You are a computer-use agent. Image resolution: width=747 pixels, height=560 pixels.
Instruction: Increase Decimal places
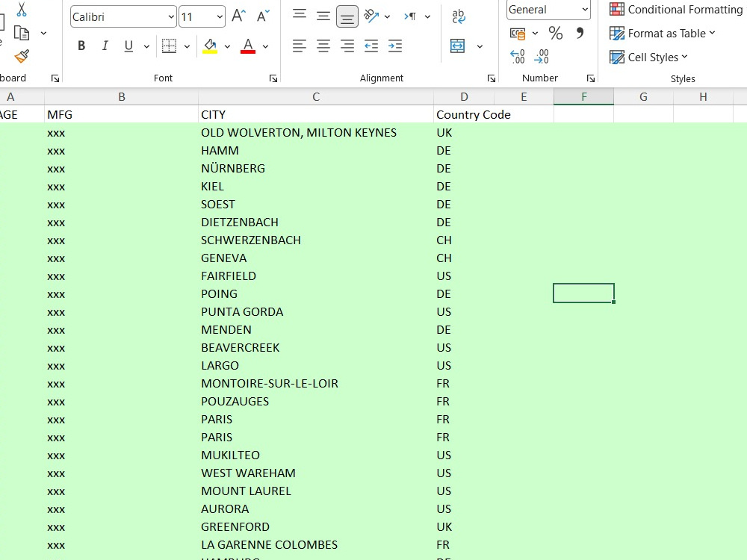click(x=518, y=57)
